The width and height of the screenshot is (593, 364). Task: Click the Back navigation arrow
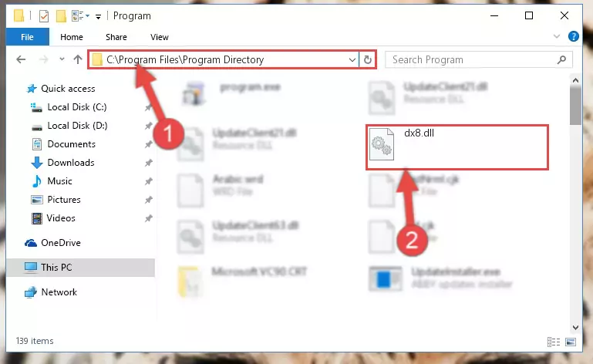click(x=21, y=59)
